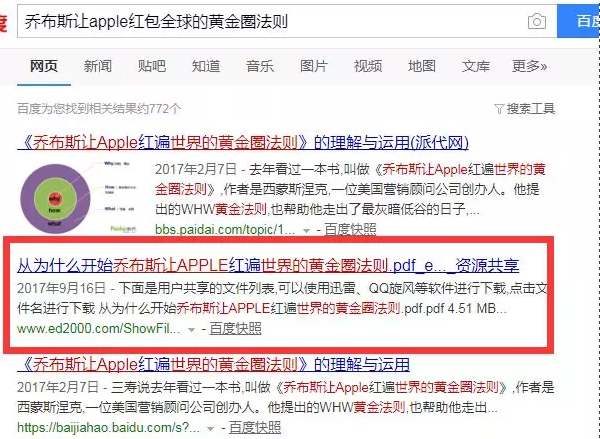The height and width of the screenshot is (439, 600).
Task: Click the Baidu search input field
Action: coord(287,21)
